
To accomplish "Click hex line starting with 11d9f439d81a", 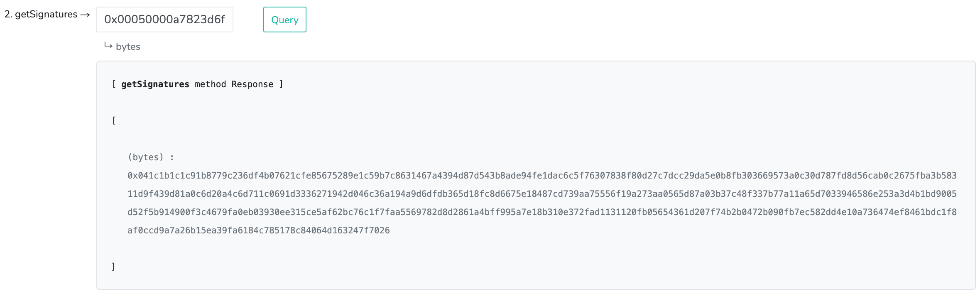I will [x=542, y=194].
